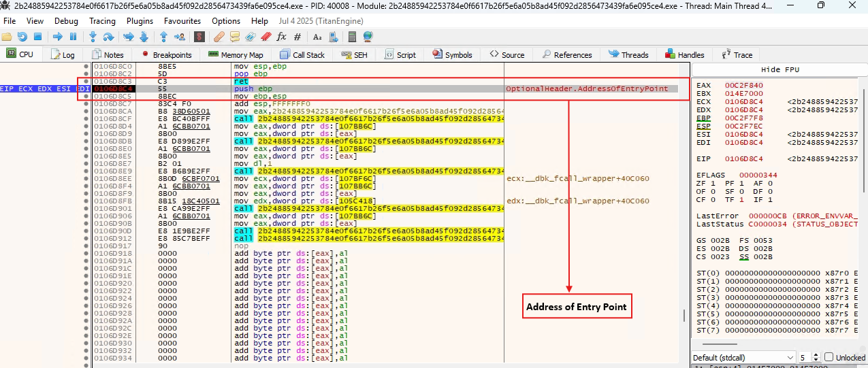Switch to the Memory Map tab

tap(236, 54)
